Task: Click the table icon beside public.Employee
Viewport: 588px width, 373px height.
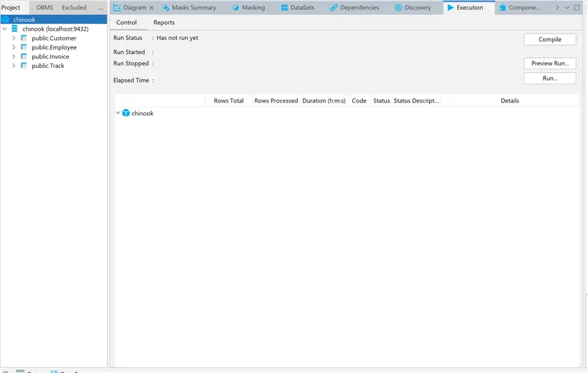Action: tap(24, 47)
